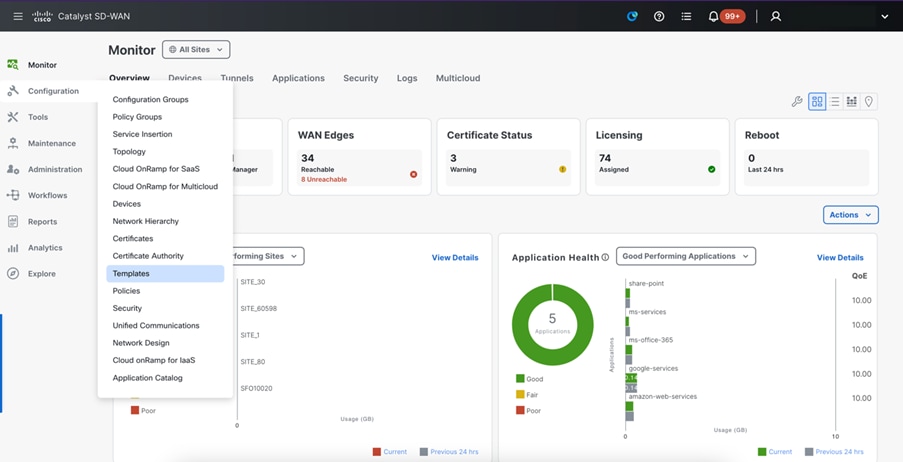This screenshot has height=462, width=903.
Task: Click the Workflows sidebar icon
Action: pos(13,195)
